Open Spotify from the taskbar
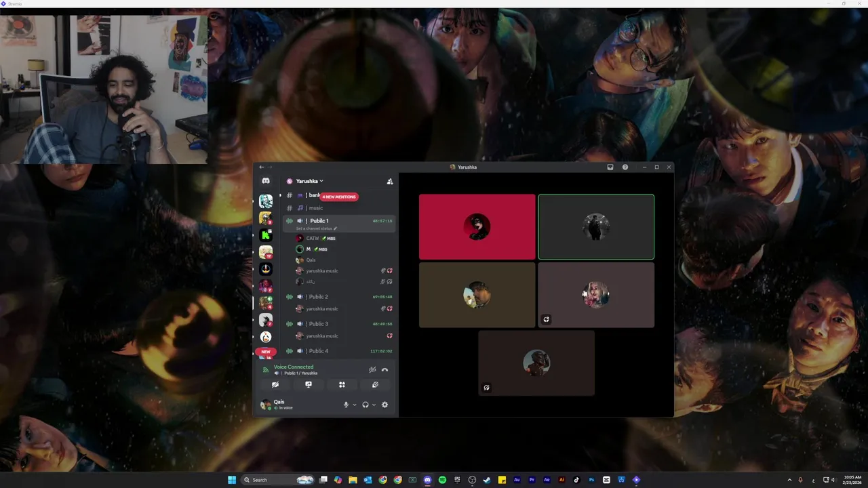This screenshot has height=488, width=868. point(442,480)
